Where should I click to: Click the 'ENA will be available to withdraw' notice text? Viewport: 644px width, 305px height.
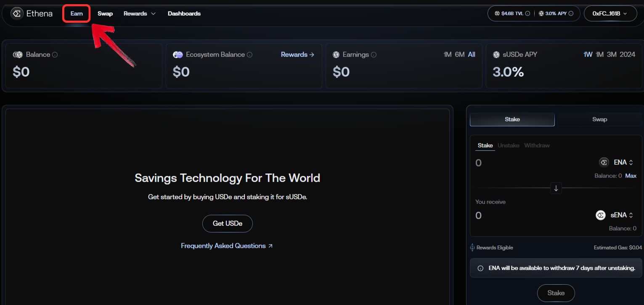562,268
